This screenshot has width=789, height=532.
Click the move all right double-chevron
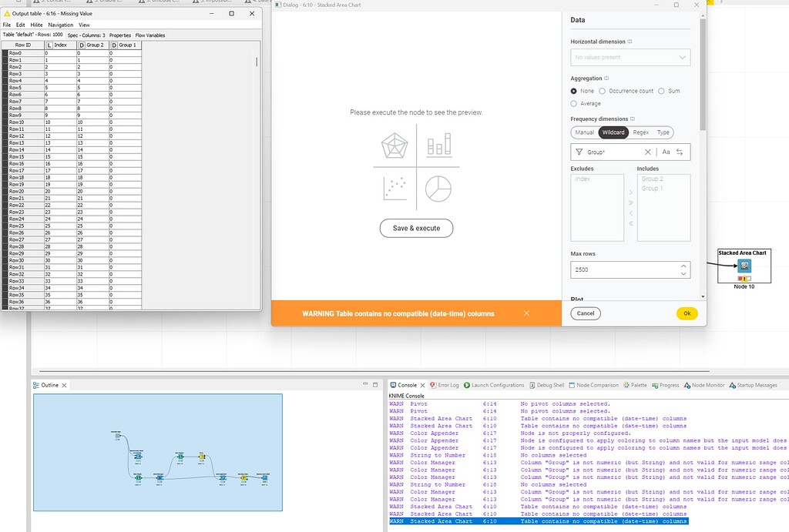point(630,202)
